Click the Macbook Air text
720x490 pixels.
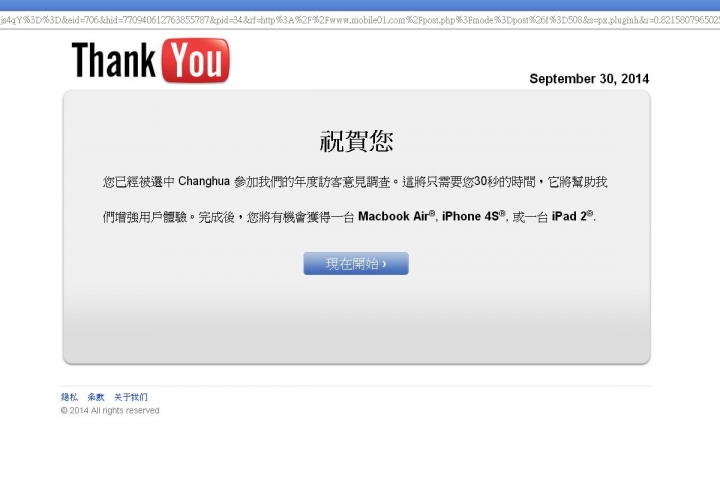pyautogui.click(x=396, y=216)
